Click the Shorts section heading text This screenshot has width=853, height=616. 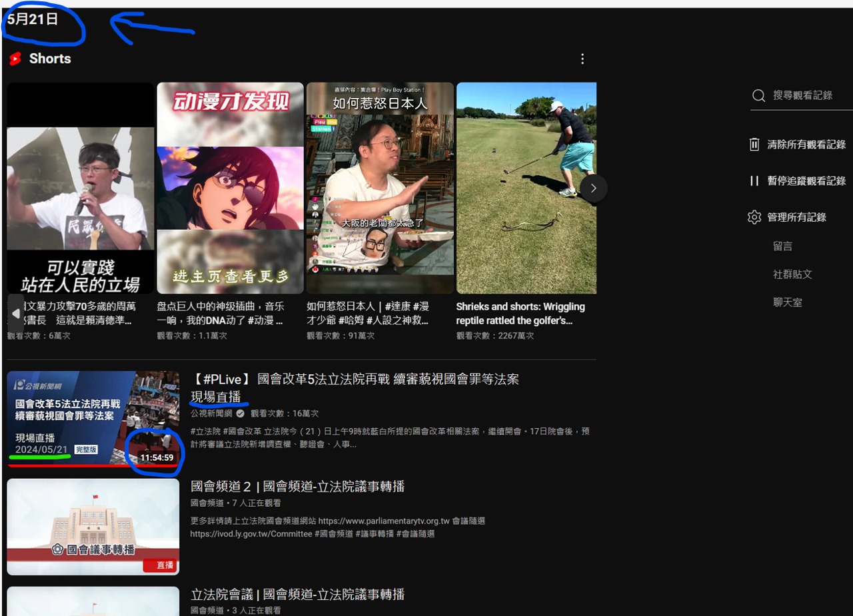pos(50,59)
